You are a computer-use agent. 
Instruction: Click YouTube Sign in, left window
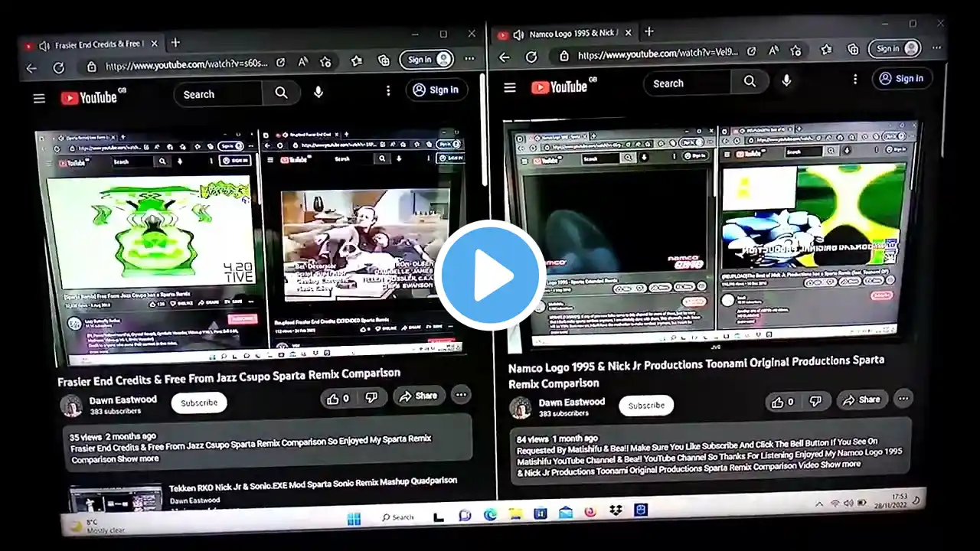coord(436,90)
